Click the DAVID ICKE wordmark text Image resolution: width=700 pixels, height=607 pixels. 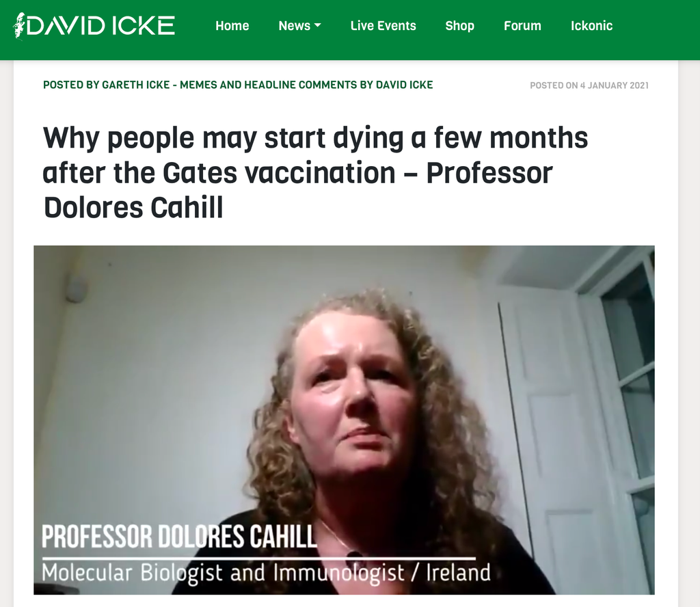(101, 26)
